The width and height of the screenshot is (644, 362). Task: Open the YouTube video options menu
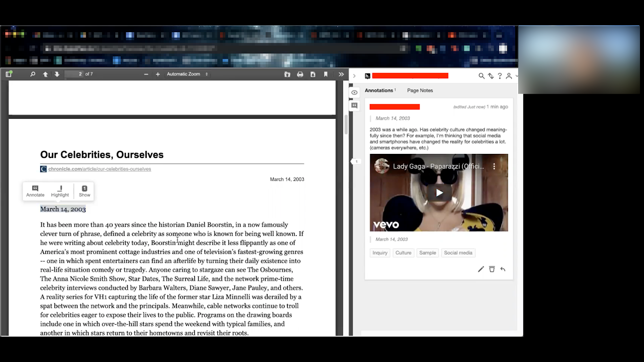494,166
